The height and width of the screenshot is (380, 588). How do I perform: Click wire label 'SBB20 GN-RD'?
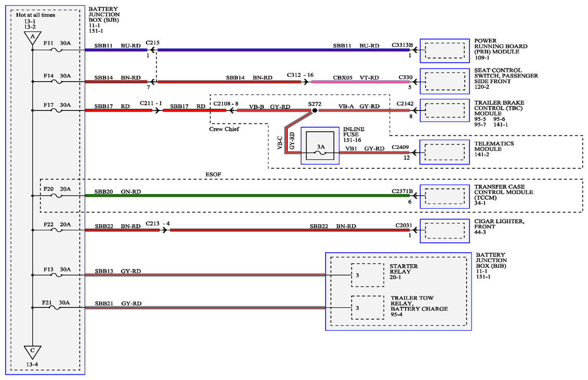[118, 192]
